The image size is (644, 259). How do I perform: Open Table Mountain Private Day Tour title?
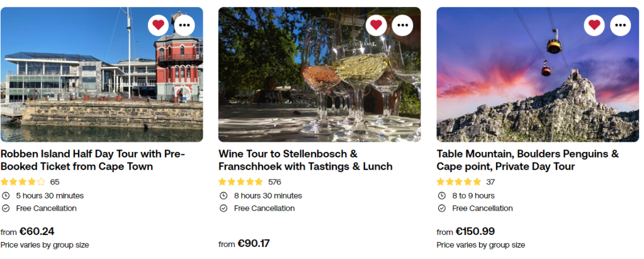(x=528, y=160)
